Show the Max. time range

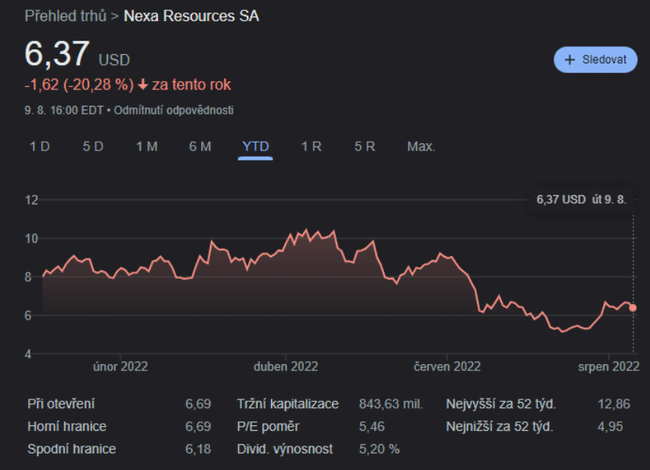421,146
